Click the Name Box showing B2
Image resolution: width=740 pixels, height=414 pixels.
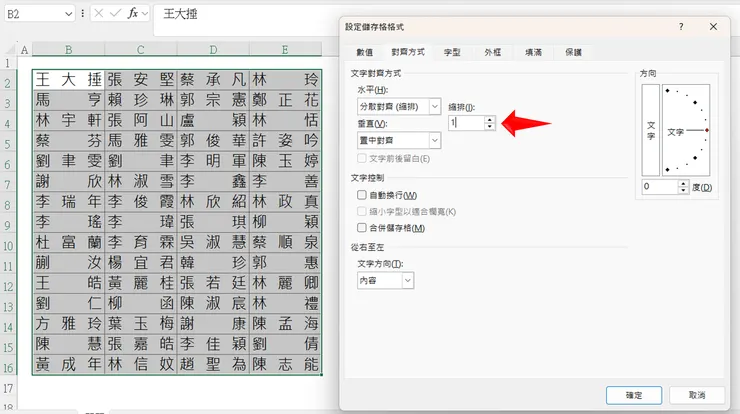[x=34, y=14]
